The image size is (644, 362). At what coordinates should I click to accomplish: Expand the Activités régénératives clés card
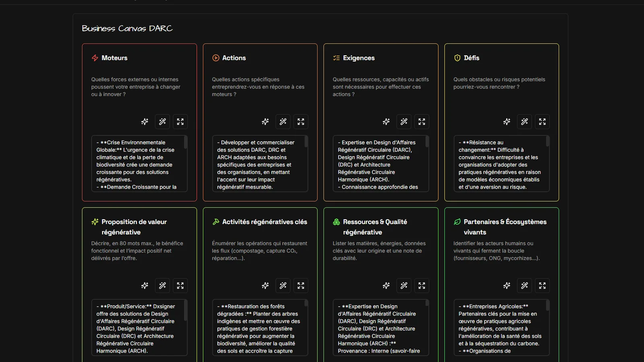coord(301,286)
